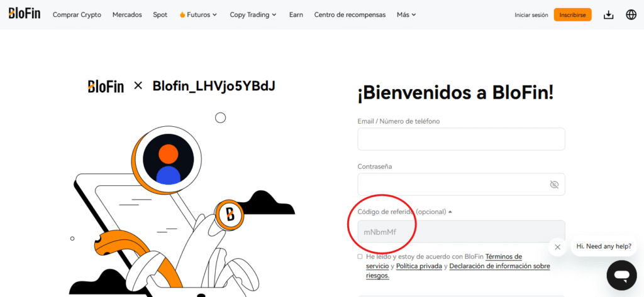Open the download app icon
This screenshot has height=297, width=644.
click(x=608, y=15)
